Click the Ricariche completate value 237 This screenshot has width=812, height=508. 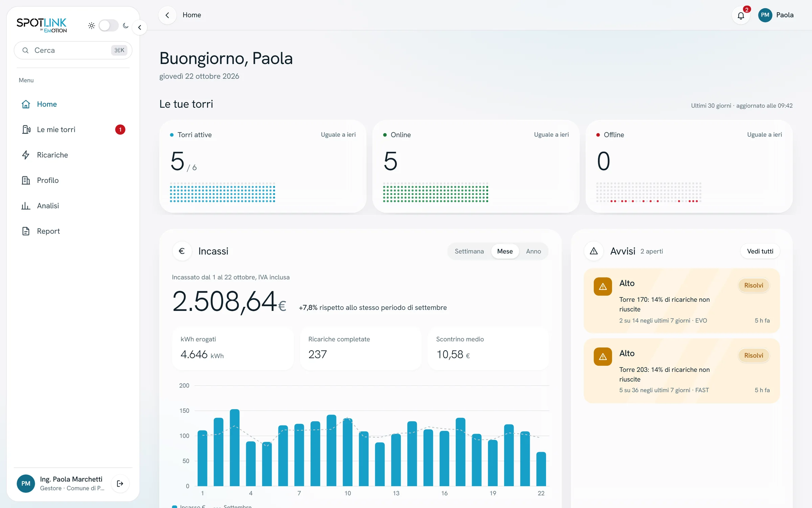(317, 354)
